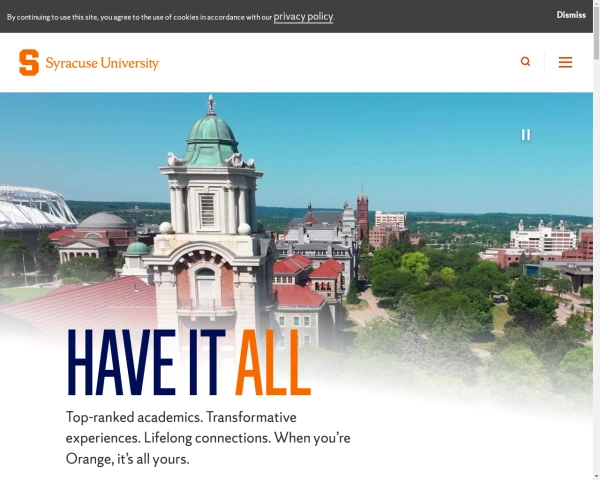Open the privacy policy link

click(x=303, y=16)
